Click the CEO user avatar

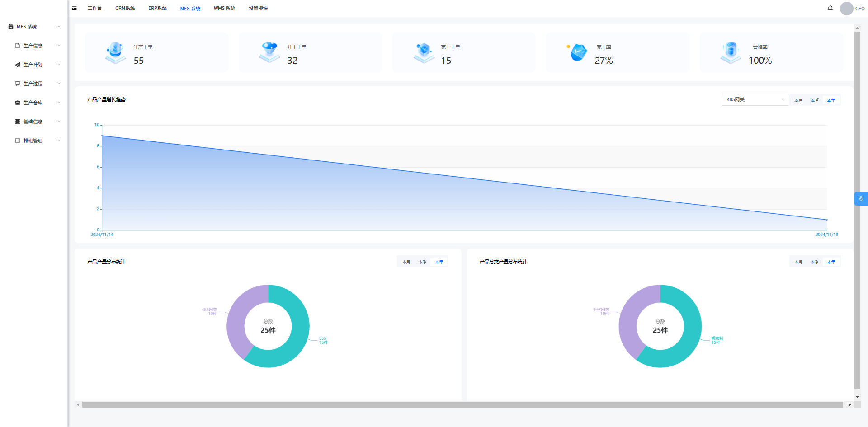pyautogui.click(x=846, y=8)
